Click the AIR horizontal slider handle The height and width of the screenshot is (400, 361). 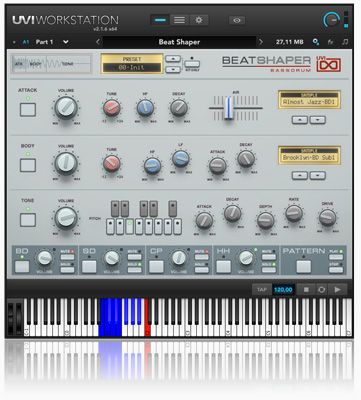click(x=228, y=108)
